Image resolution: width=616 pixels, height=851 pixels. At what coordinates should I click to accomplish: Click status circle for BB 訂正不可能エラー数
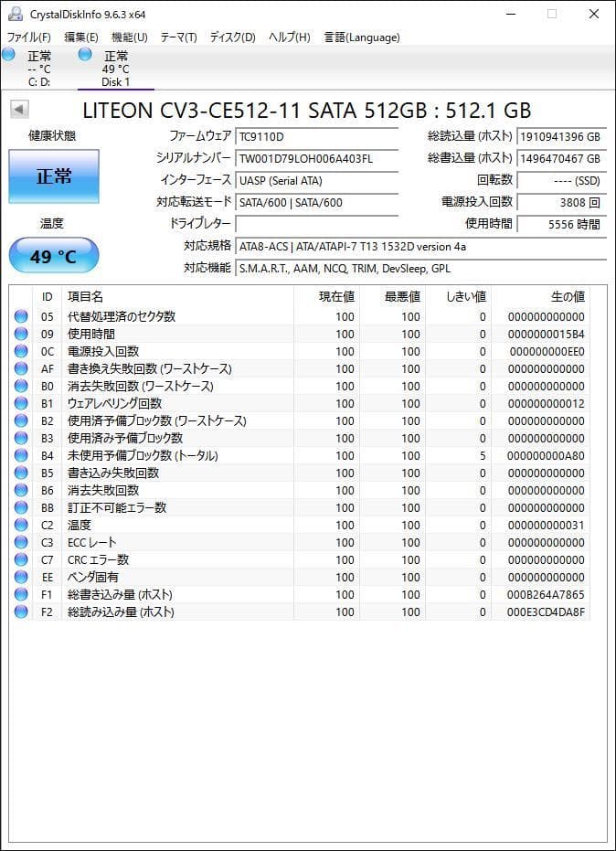pos(21,507)
